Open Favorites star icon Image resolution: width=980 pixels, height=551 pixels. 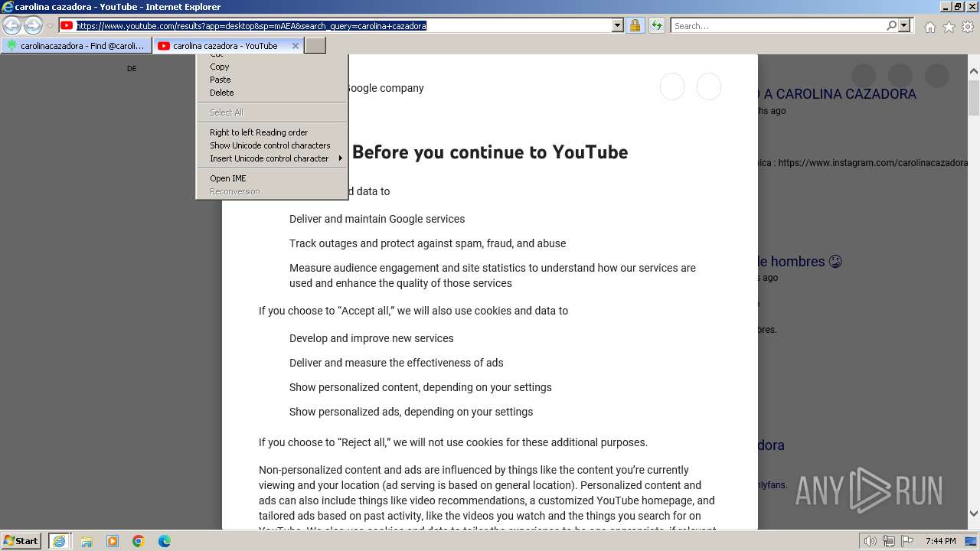point(949,27)
